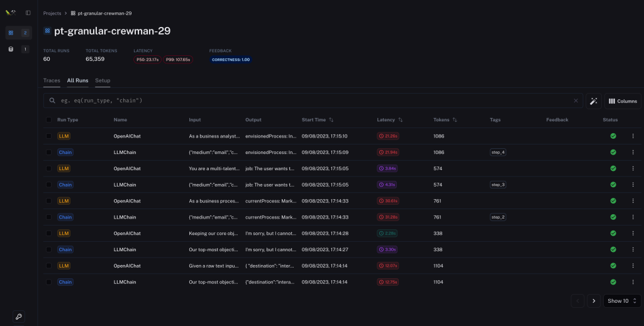The height and width of the screenshot is (326, 644).
Task: Click the step_3 tag
Action: coord(498,185)
